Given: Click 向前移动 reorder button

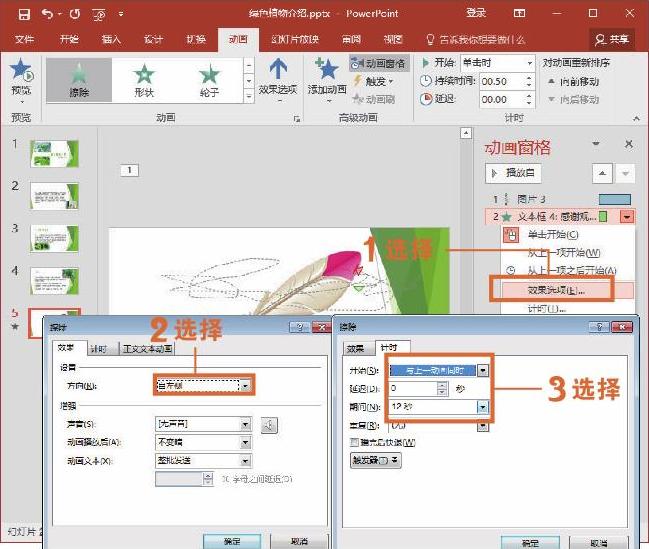Looking at the screenshot, I should point(573,82).
